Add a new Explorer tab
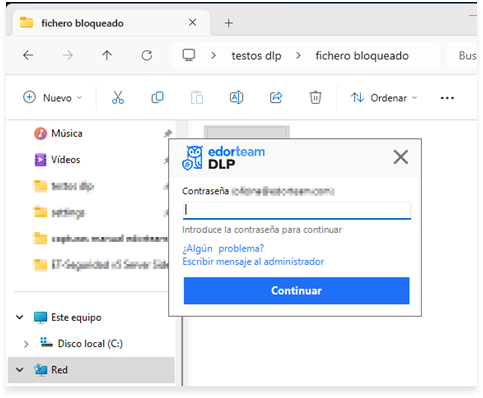Viewport: 483px width, 398px height. 229,23
